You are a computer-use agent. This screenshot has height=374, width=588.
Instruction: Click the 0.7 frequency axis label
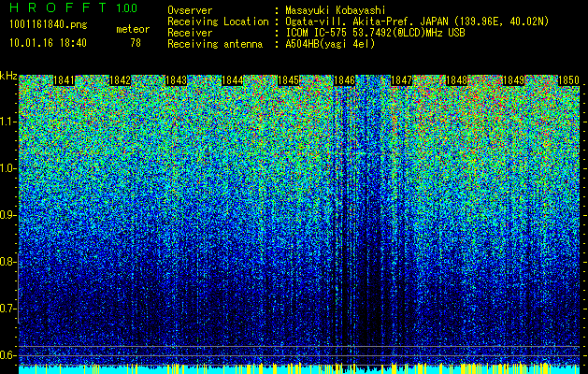pos(7,309)
